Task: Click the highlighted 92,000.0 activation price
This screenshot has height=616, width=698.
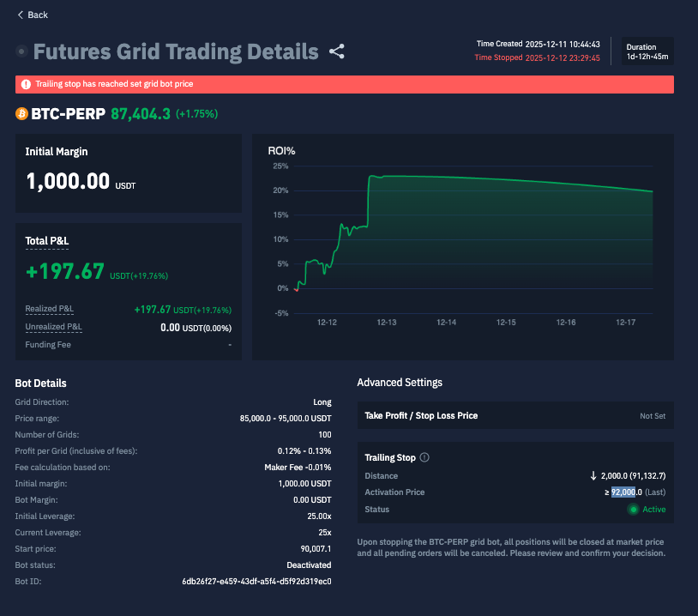Action: pos(626,492)
